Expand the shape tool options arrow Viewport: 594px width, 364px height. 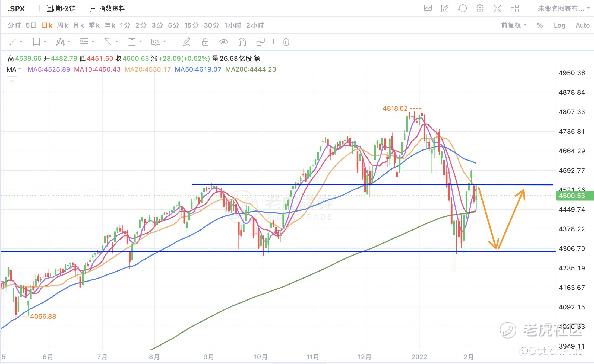(x=45, y=42)
